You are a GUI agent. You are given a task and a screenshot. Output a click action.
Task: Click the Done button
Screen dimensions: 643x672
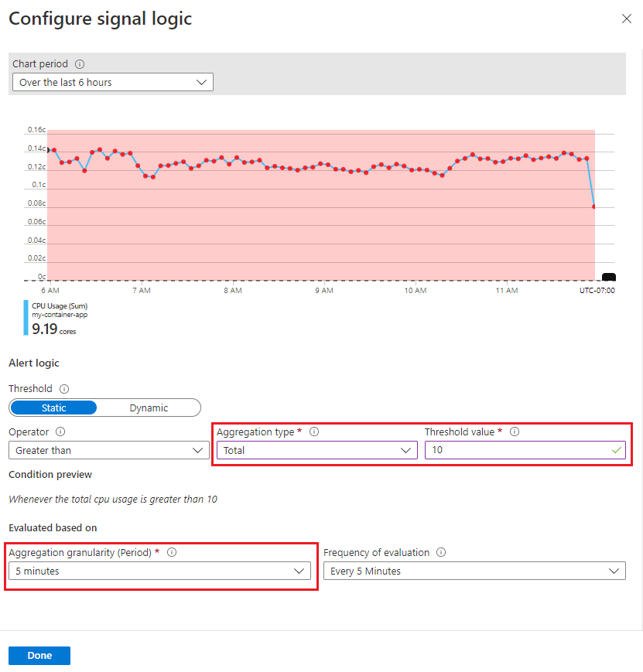pyautogui.click(x=39, y=655)
